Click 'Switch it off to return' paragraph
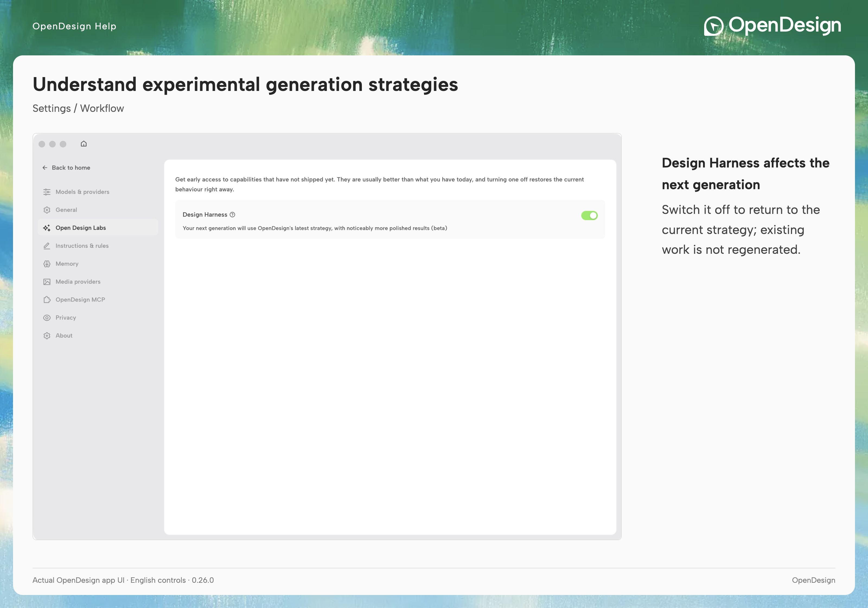Image resolution: width=868 pixels, height=608 pixels. [x=741, y=230]
